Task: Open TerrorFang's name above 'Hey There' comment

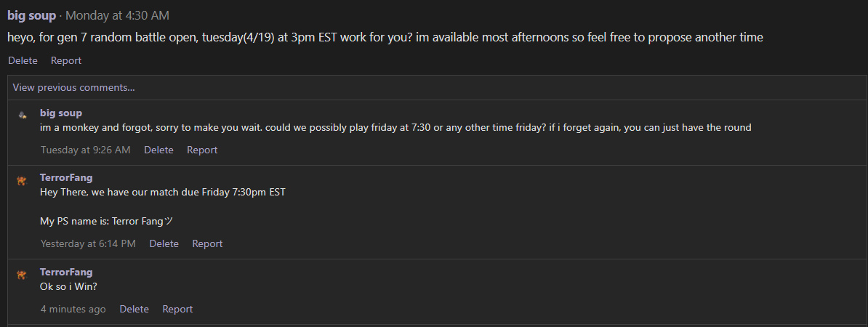Action: click(x=66, y=177)
